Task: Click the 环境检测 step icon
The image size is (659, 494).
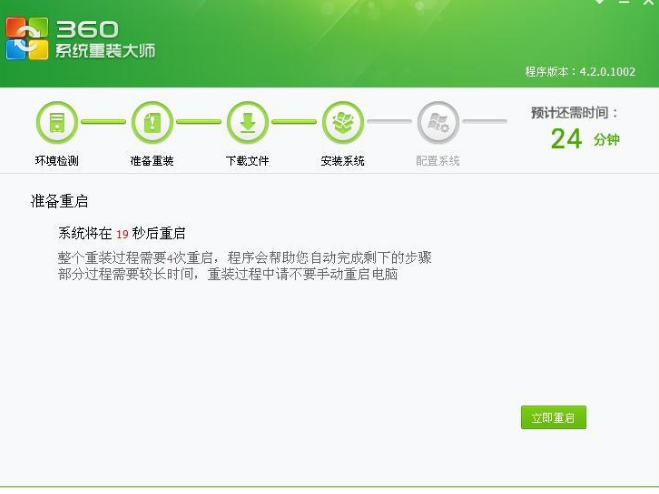Action: coord(56,123)
